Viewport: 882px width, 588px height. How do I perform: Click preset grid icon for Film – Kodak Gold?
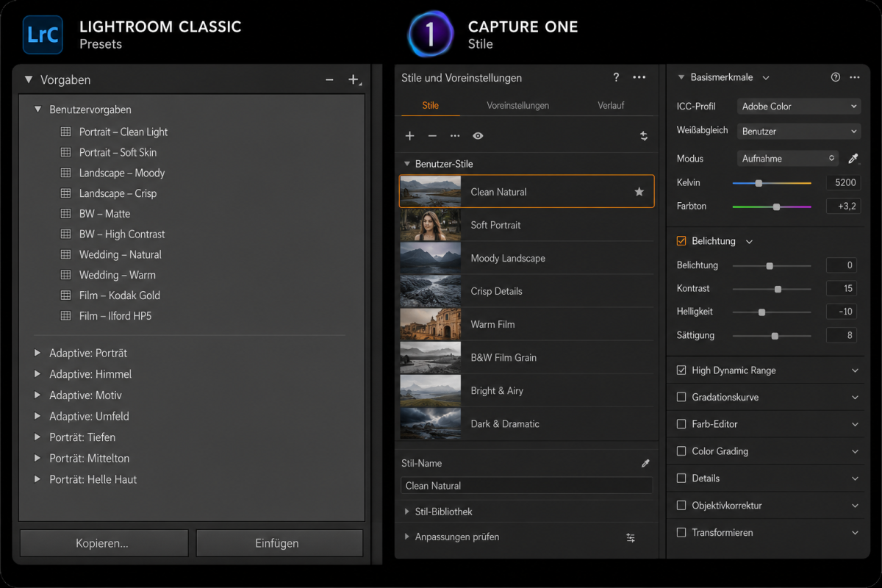[65, 295]
